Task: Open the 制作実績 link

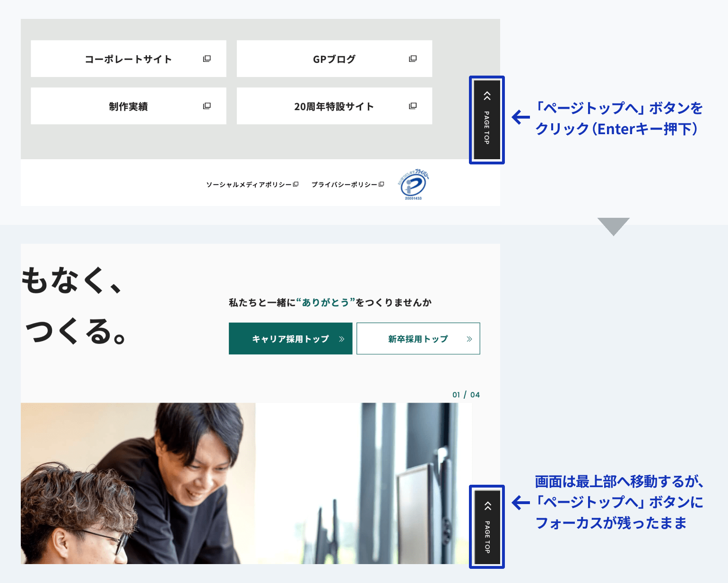Action: (128, 106)
